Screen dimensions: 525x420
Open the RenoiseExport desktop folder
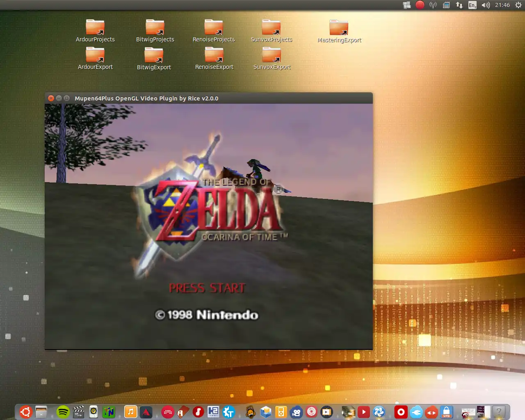click(214, 58)
